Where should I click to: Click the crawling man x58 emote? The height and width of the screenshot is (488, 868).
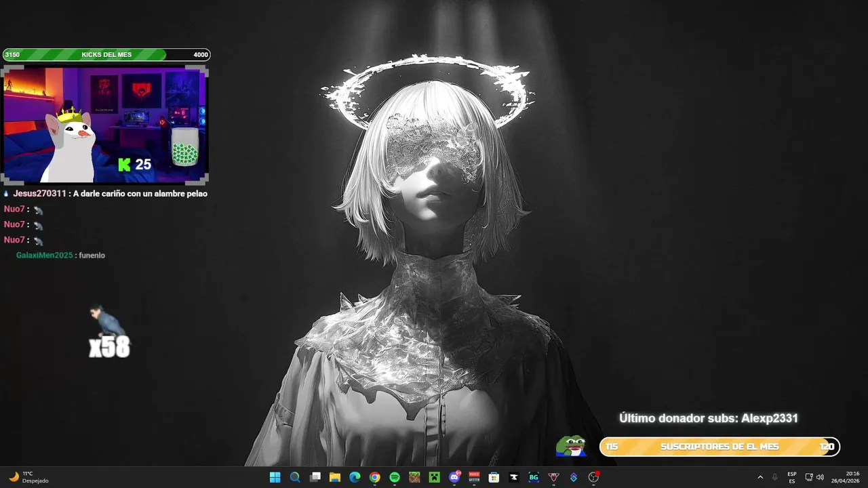pyautogui.click(x=108, y=331)
